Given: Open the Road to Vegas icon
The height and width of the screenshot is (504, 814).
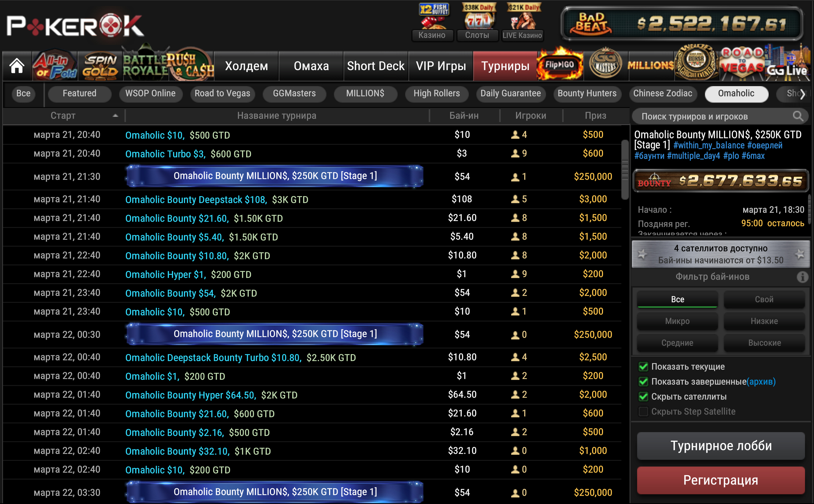Looking at the screenshot, I should [x=742, y=64].
